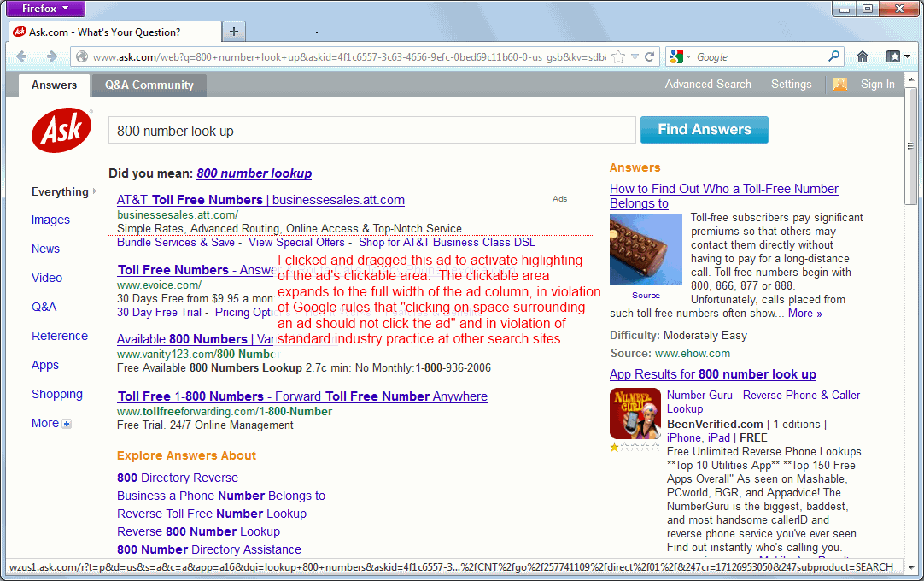Select News in the left sidebar
The width and height of the screenshot is (924, 581).
(x=45, y=249)
